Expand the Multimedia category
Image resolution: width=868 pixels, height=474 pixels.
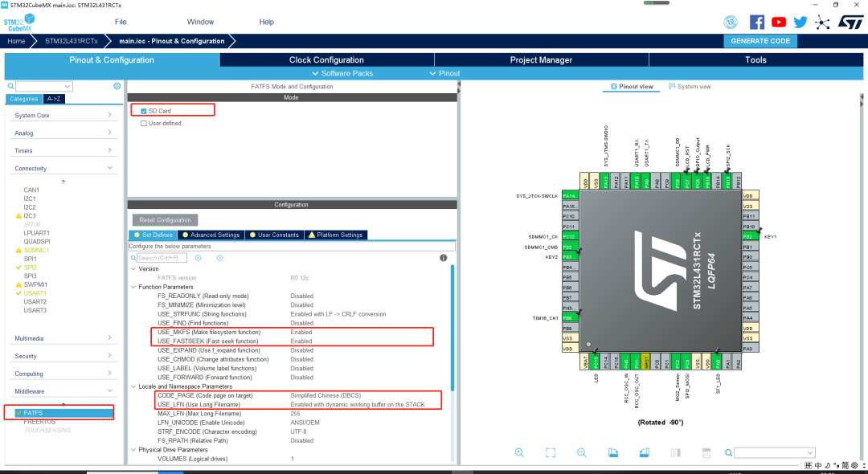63,338
